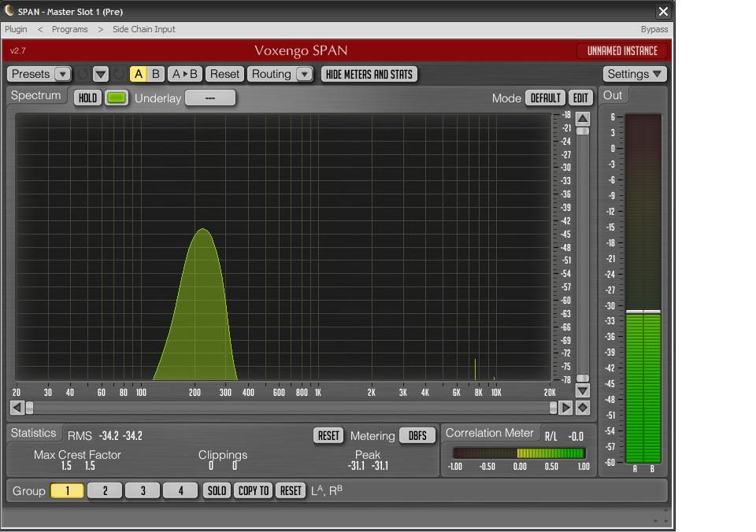Click the Correlation Meter label
The width and height of the screenshot is (756, 532).
pyautogui.click(x=489, y=433)
